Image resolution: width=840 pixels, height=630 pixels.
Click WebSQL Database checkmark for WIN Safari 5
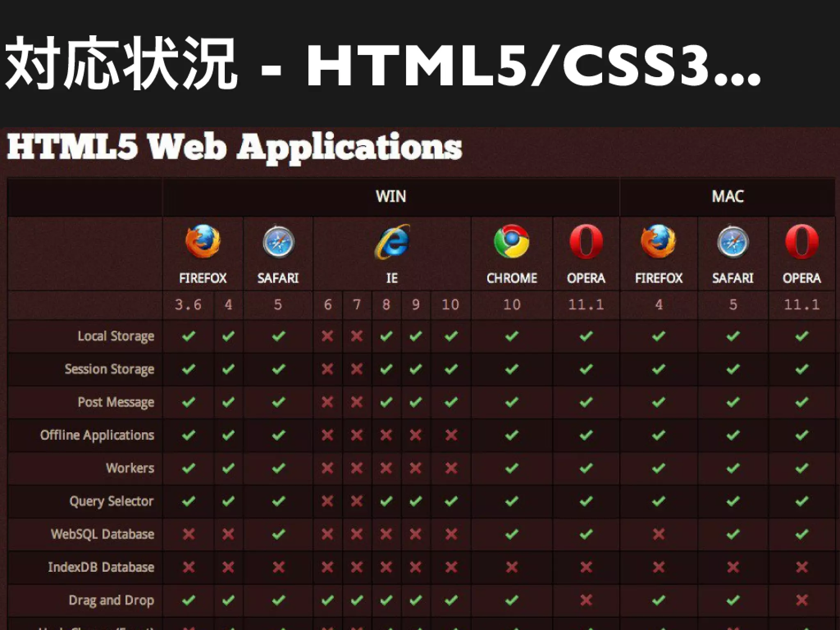click(278, 534)
